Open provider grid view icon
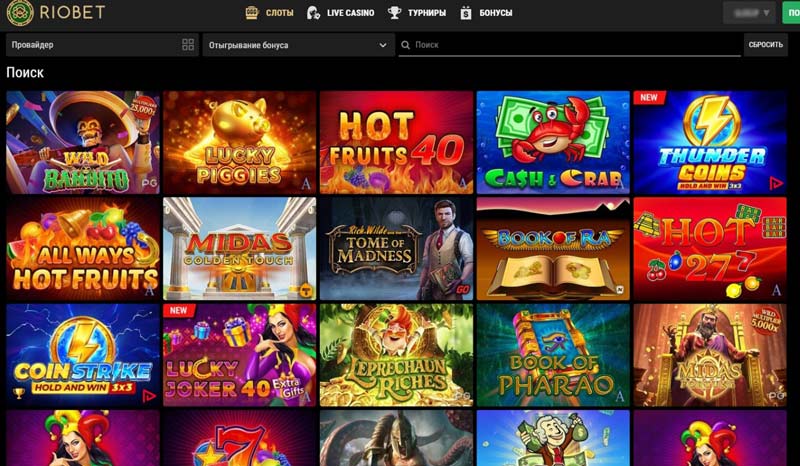 188,44
